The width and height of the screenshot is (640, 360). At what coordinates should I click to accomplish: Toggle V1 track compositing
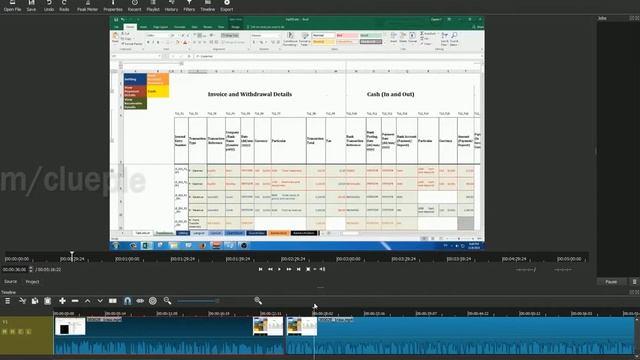(x=20, y=332)
